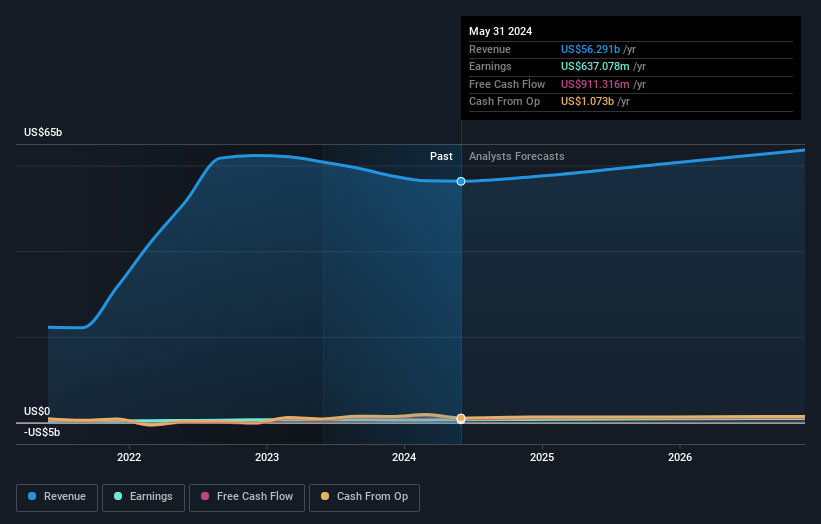Click the pink Free Cash Flow legend dot
Image resolution: width=821 pixels, height=524 pixels.
tap(205, 496)
